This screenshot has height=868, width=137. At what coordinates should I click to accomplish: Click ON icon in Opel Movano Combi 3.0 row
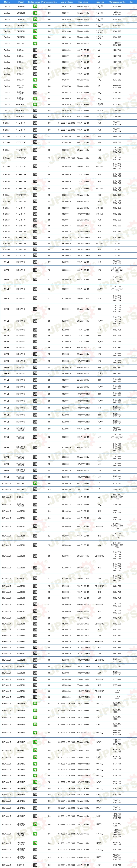35,477
